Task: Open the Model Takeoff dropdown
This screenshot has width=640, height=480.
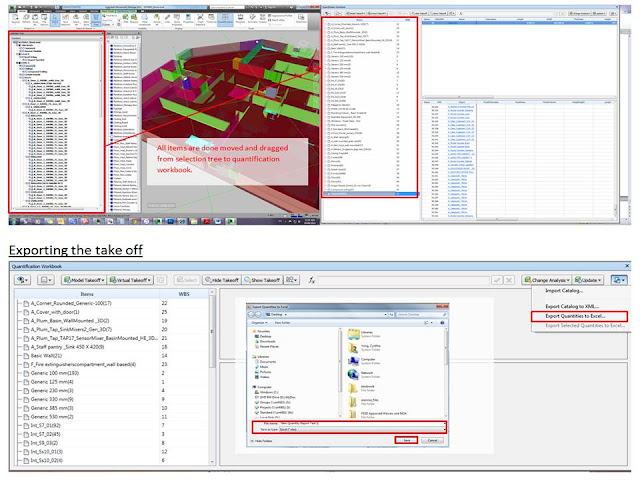Action: pos(84,280)
